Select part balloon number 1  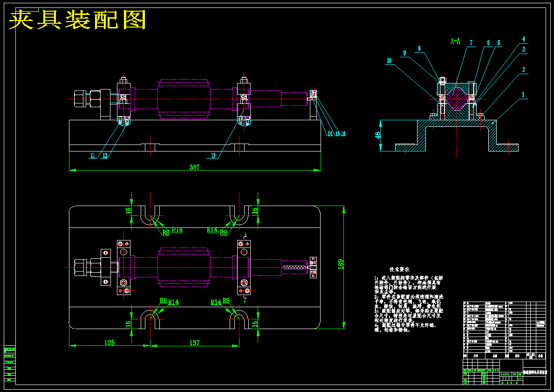[524, 95]
